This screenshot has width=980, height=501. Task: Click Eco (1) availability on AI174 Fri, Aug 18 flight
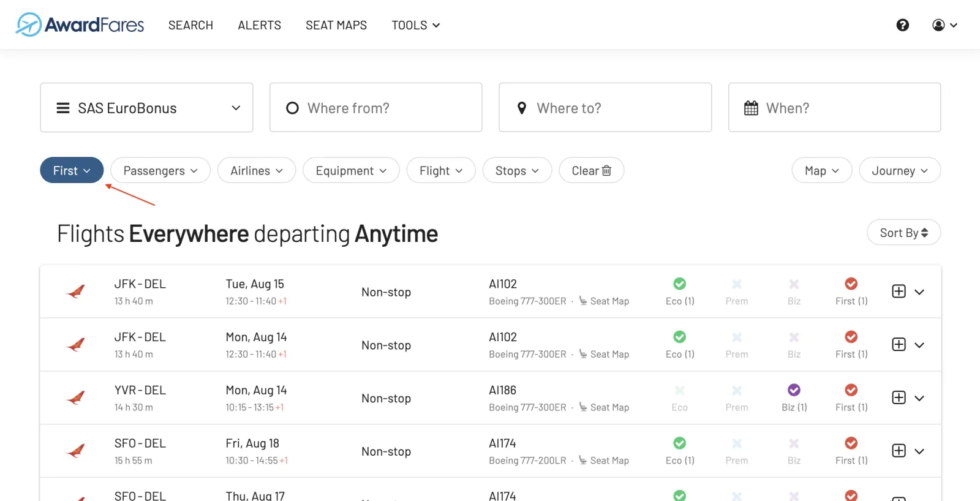680,451
